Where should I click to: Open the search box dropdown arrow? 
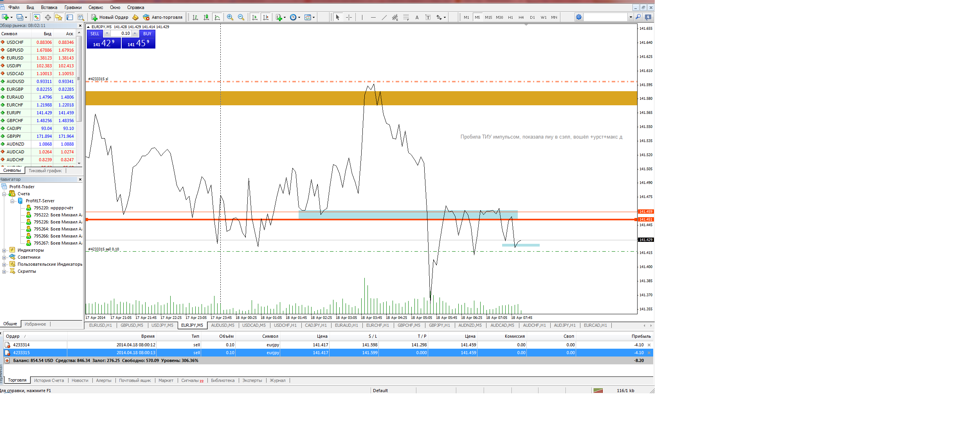point(631,17)
